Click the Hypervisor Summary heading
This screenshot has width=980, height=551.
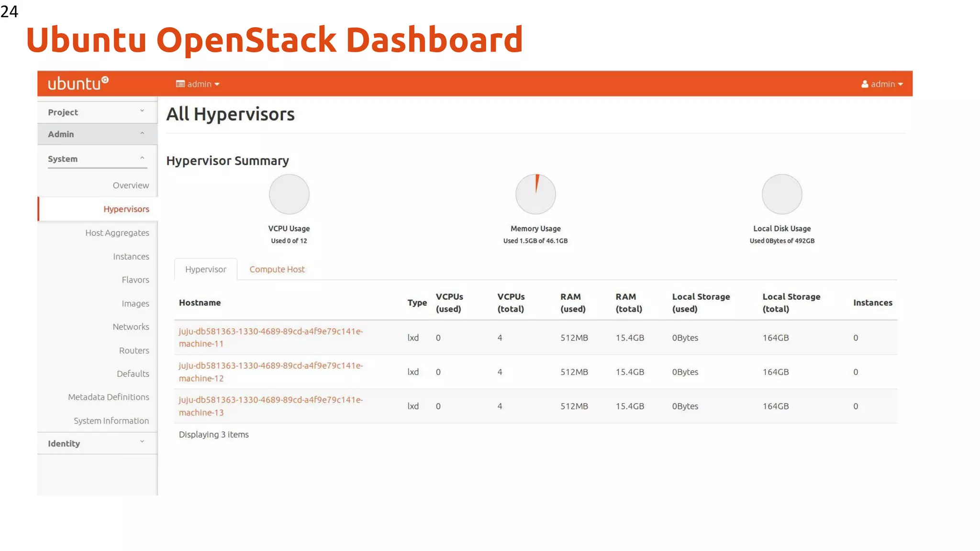point(227,161)
